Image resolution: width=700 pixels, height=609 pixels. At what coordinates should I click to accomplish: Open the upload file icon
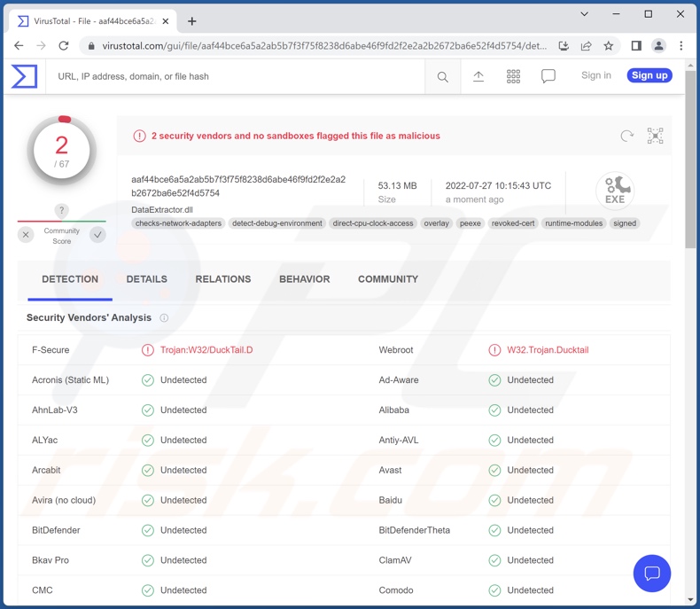[x=478, y=76]
